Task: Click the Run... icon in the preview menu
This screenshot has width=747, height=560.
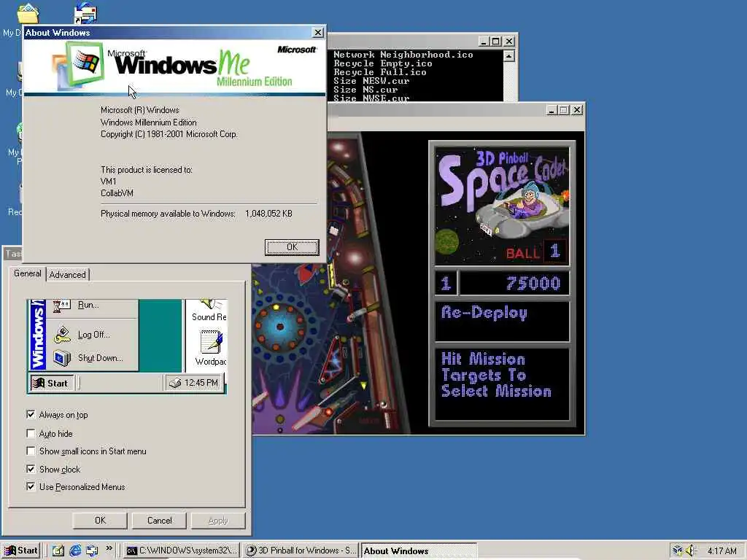Action: (61, 306)
